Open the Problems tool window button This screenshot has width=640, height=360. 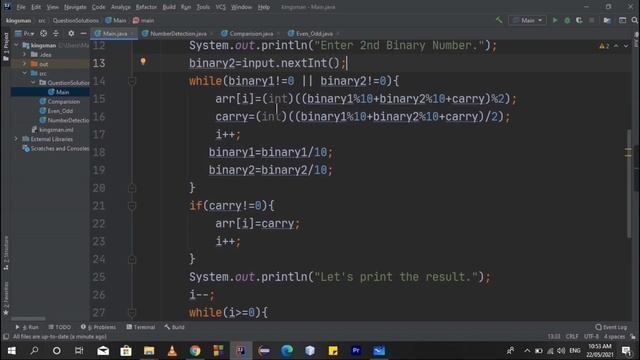pos(98,327)
